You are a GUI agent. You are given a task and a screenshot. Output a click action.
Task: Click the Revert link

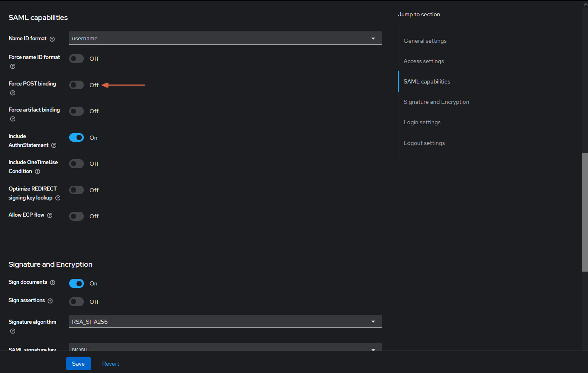(111, 364)
